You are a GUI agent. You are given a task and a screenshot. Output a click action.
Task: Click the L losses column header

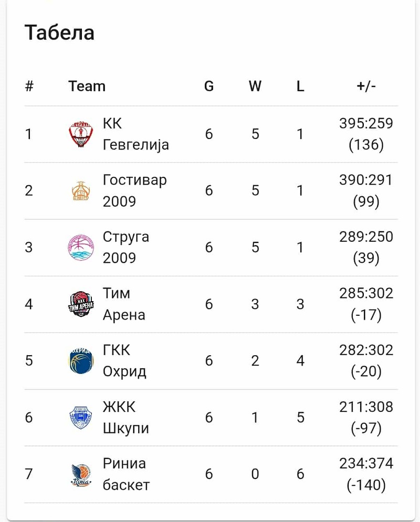[x=300, y=86]
